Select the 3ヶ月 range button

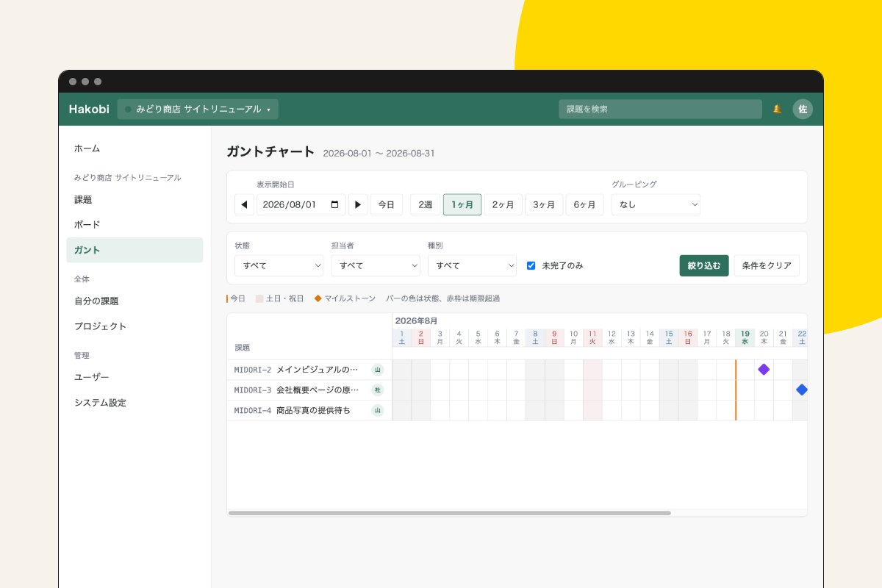point(544,204)
